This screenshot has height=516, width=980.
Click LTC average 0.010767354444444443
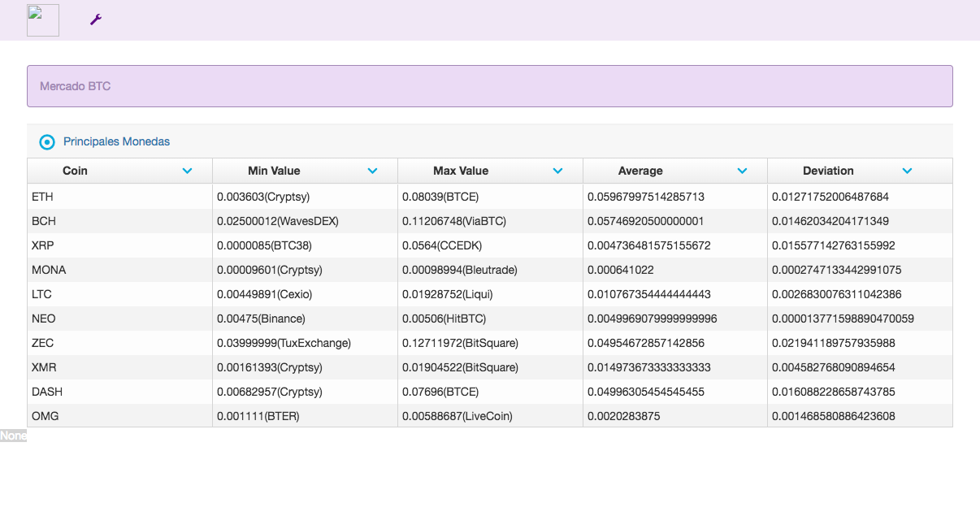pyautogui.click(x=649, y=294)
